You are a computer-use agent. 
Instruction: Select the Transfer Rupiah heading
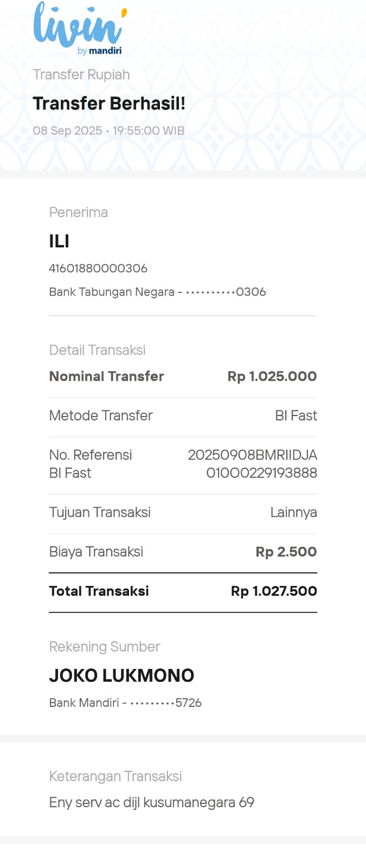pyautogui.click(x=81, y=74)
